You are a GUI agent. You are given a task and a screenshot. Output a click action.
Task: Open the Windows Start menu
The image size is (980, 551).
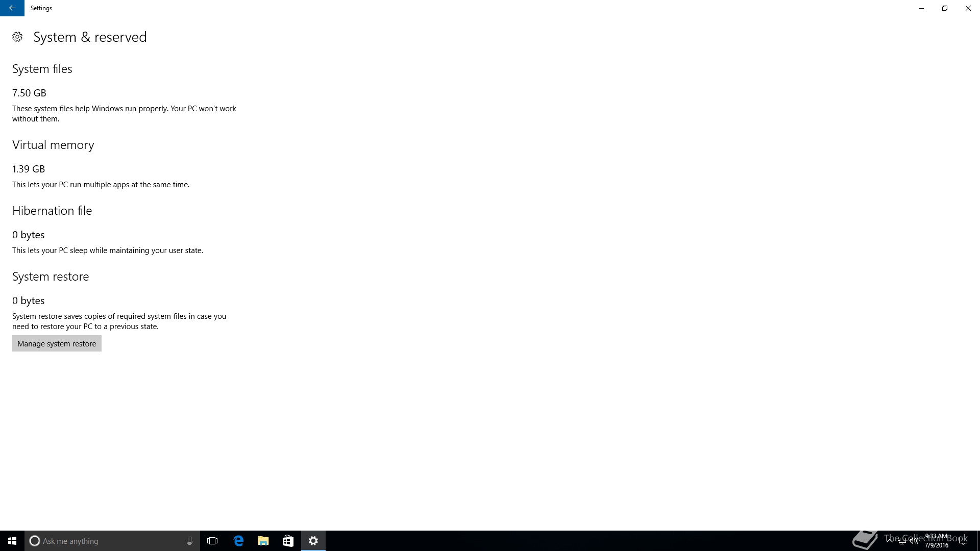point(12,541)
